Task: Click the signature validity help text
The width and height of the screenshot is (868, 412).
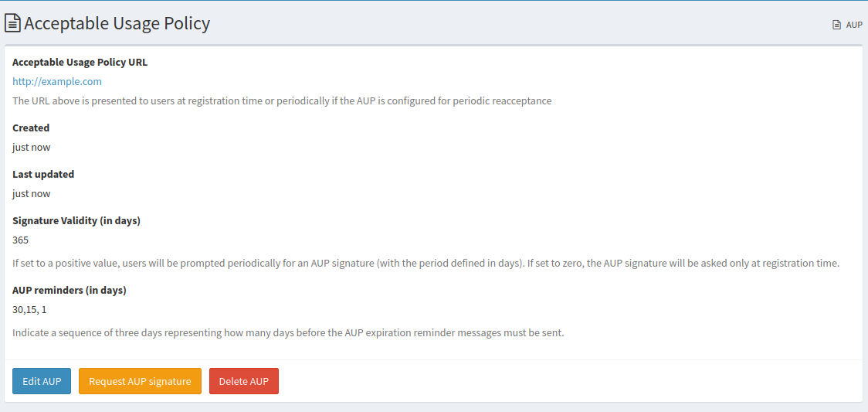Action: [426, 263]
